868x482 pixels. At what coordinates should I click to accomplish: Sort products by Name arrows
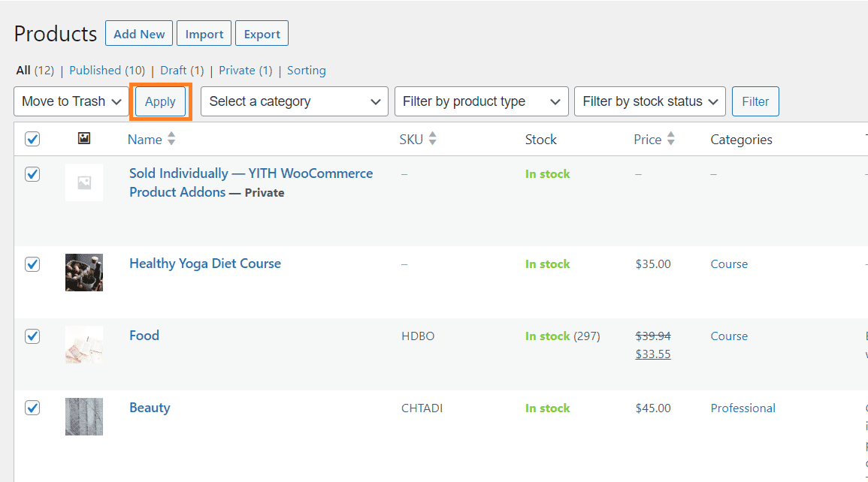click(x=171, y=138)
